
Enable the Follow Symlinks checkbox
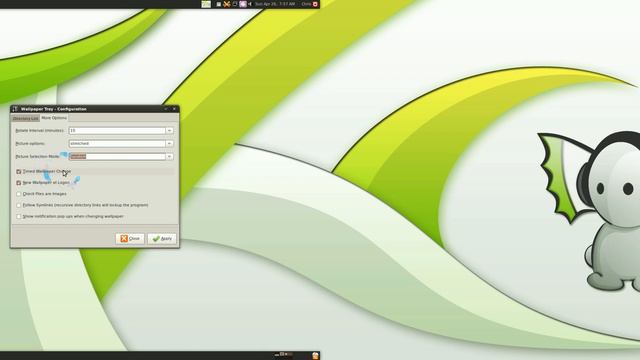19,205
